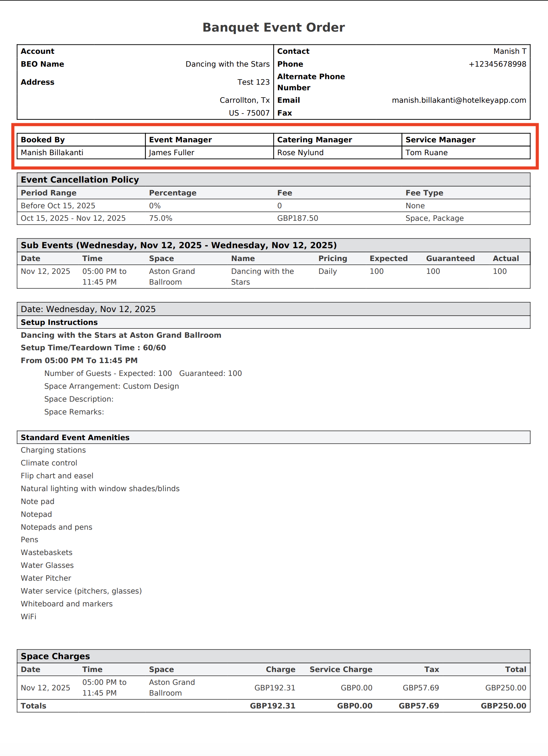Click the email address manish.billakanti@hotelkeyapp.com
Screen dimensions: 548x756
pos(459,100)
